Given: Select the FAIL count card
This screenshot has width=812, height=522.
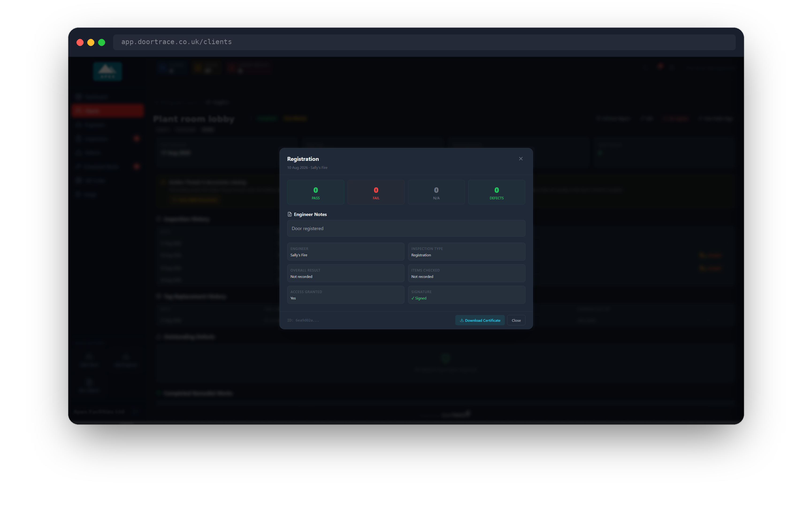Looking at the screenshot, I should tap(376, 192).
